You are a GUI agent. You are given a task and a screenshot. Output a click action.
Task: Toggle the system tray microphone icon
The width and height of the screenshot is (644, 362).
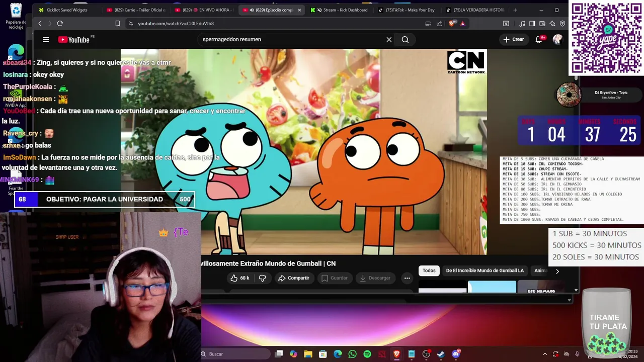pyautogui.click(x=577, y=354)
